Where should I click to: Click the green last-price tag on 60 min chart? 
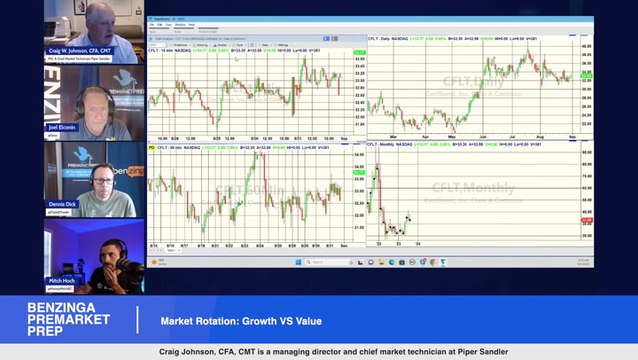359,172
